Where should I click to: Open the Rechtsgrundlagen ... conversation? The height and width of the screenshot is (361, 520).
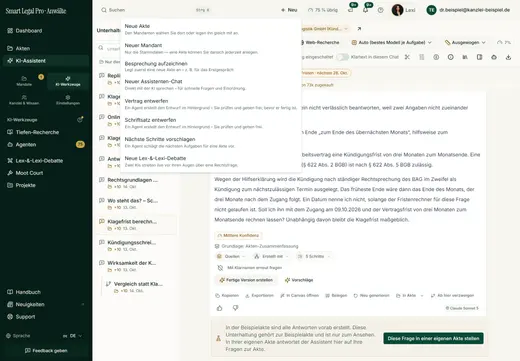[136, 183]
